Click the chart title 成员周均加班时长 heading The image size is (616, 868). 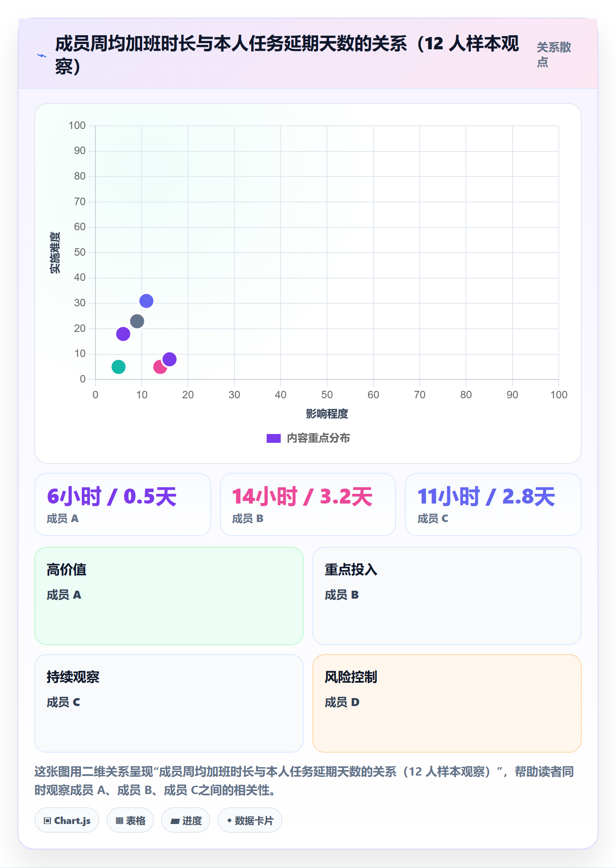[x=287, y=55]
